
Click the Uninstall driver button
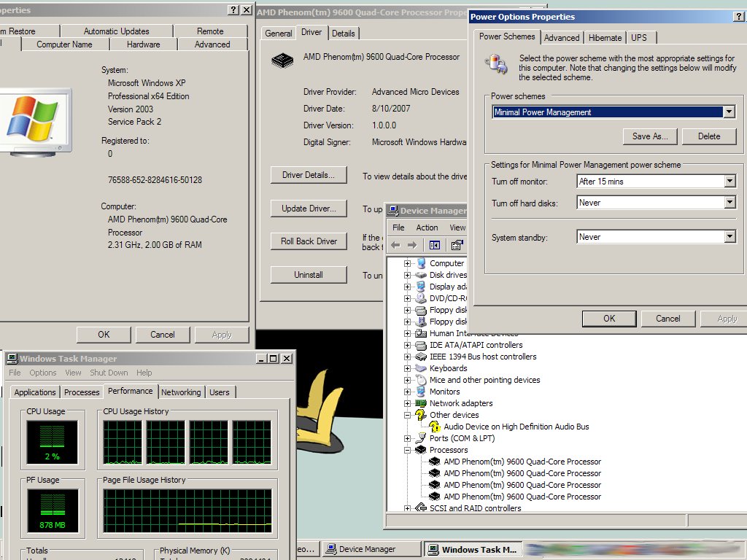pyautogui.click(x=309, y=275)
